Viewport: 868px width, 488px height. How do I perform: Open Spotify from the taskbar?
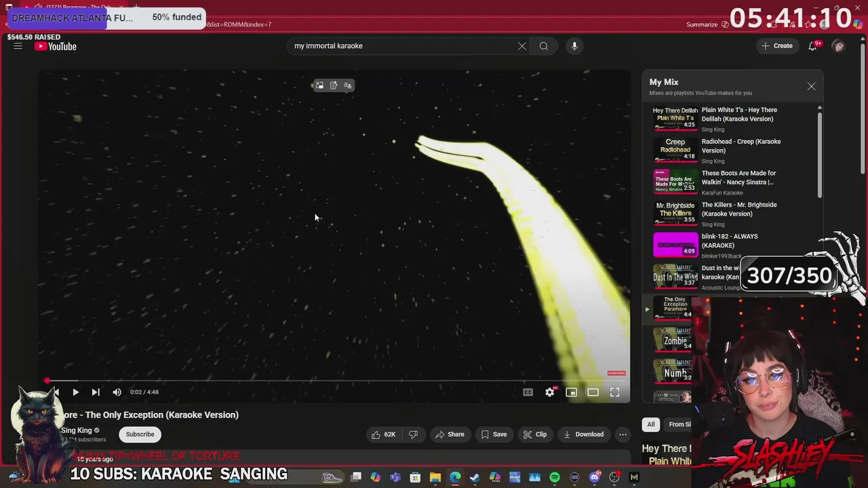555,477
